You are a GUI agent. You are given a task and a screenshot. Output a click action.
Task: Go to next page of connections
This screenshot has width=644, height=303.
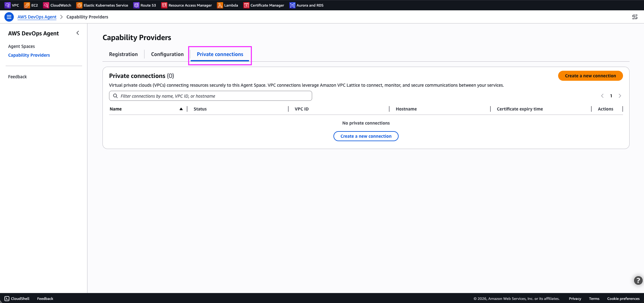(x=620, y=96)
